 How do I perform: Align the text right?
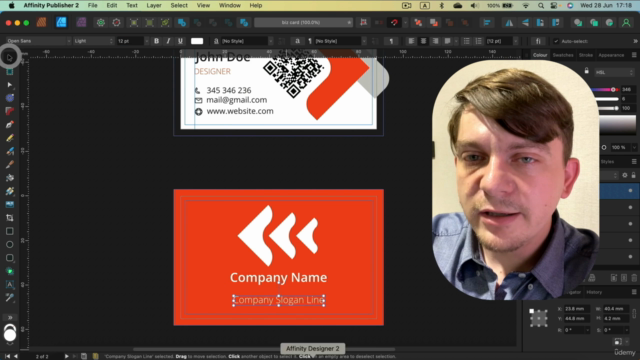coord(436,41)
